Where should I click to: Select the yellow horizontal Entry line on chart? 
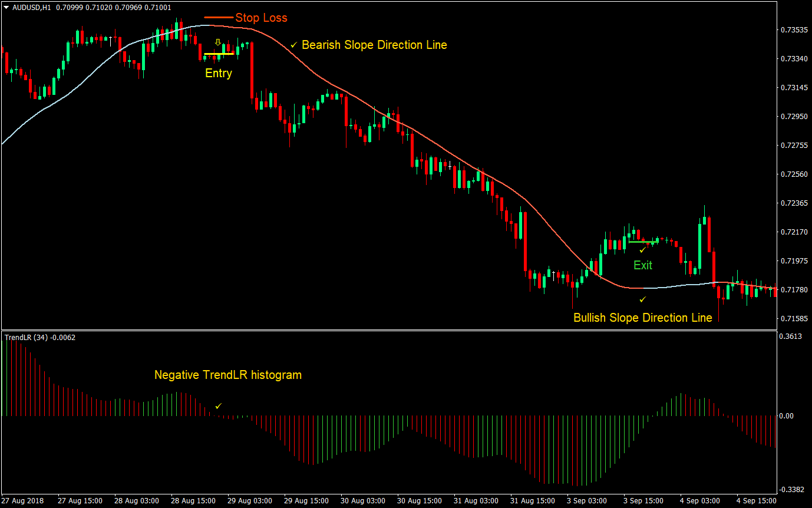(x=218, y=53)
